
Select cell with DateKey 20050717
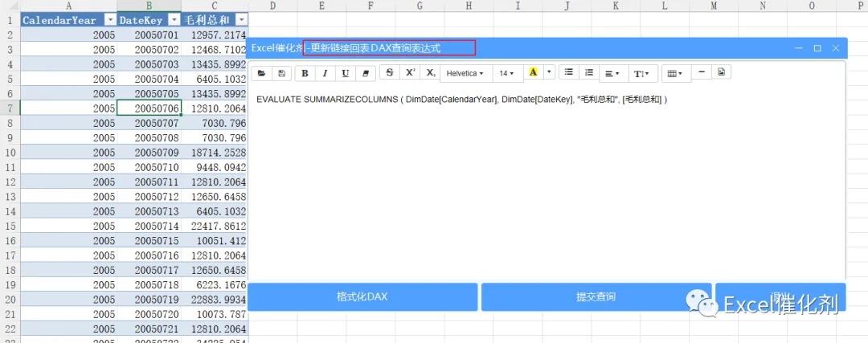tap(149, 270)
